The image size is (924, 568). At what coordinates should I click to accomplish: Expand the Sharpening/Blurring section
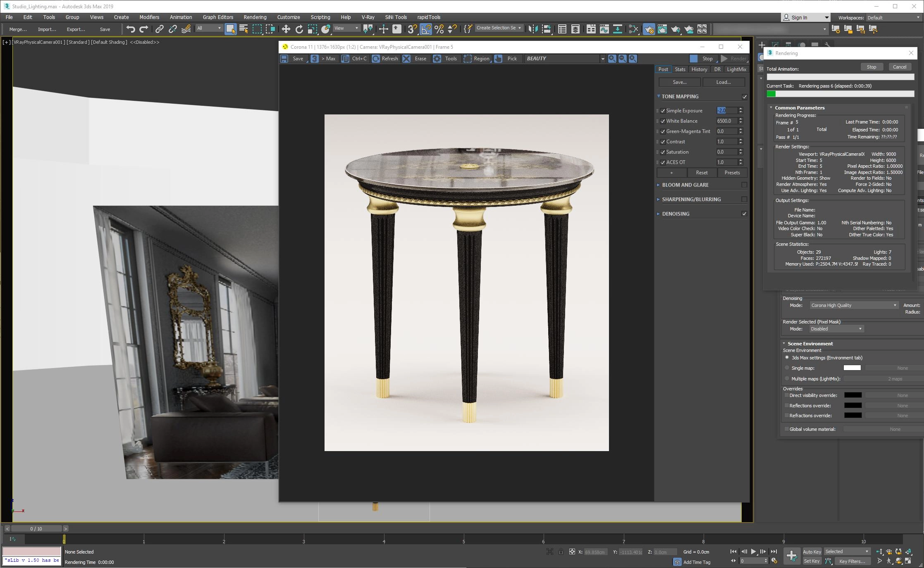(x=659, y=199)
